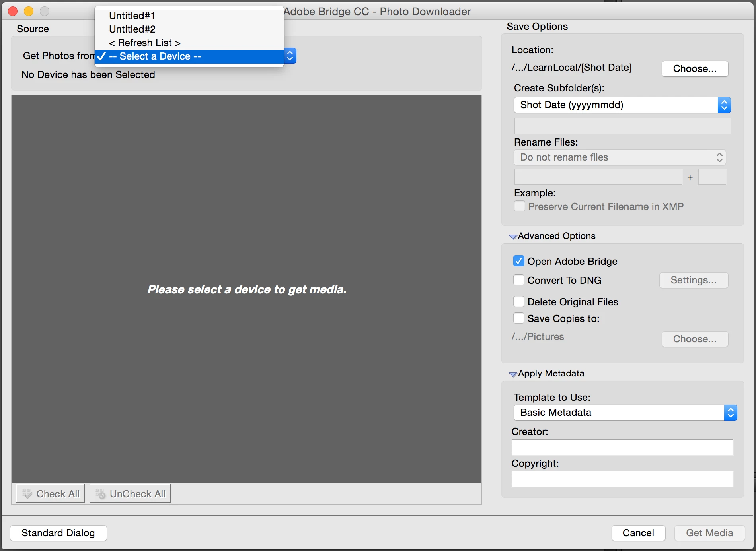Click the rename start number field
The width and height of the screenshot is (756, 551).
click(712, 177)
